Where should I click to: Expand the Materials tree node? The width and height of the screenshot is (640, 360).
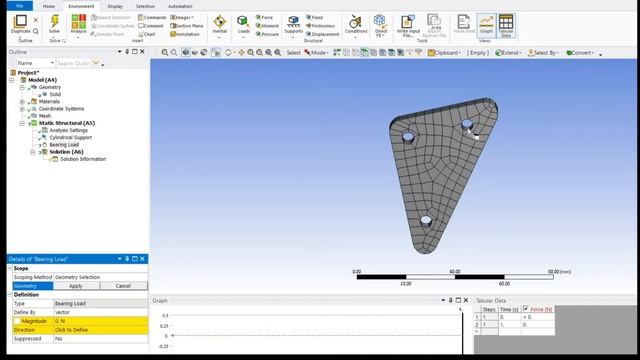coord(22,102)
